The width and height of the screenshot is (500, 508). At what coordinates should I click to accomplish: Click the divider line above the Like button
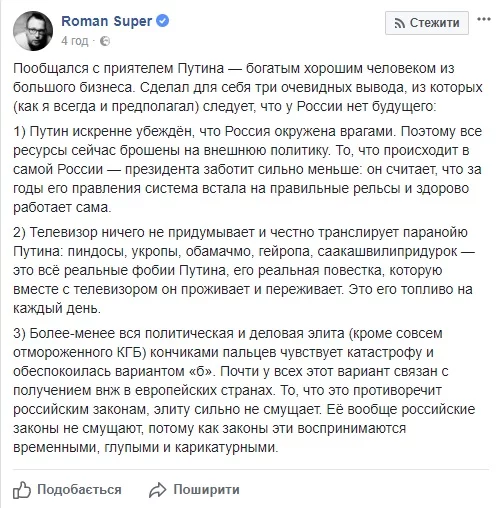click(251, 470)
